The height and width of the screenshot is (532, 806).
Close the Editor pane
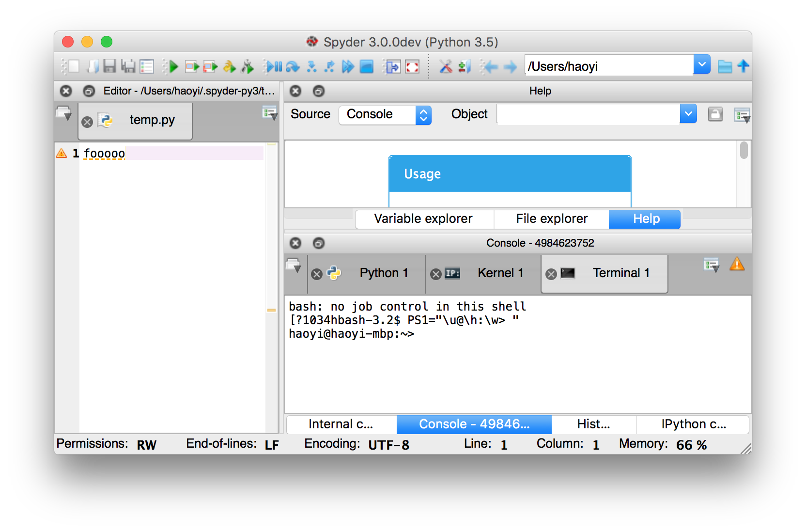[66, 91]
